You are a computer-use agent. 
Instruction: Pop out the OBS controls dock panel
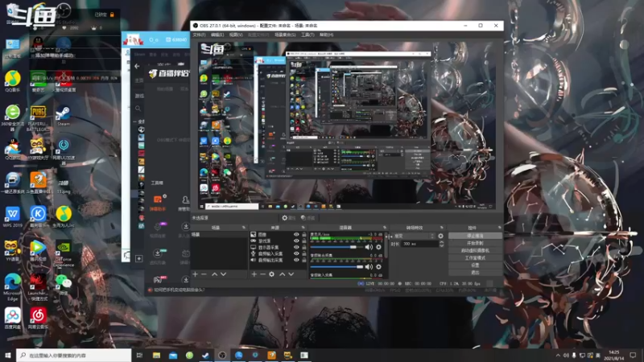499,228
